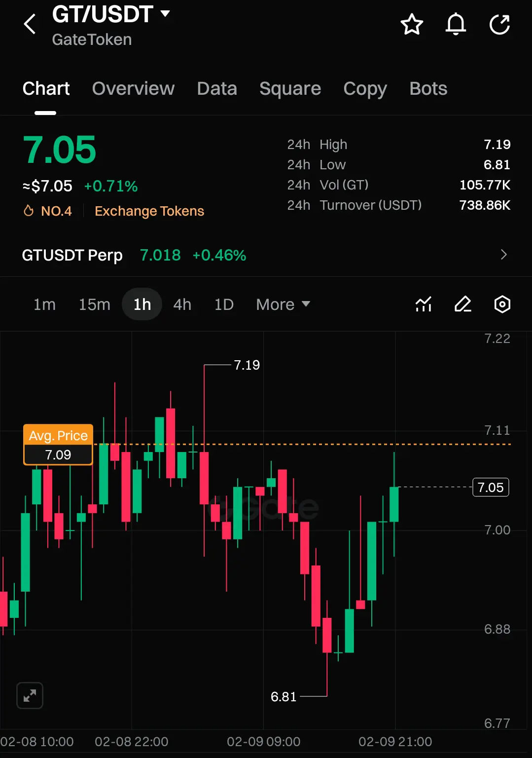Tap the 7.018 perp price

(160, 255)
